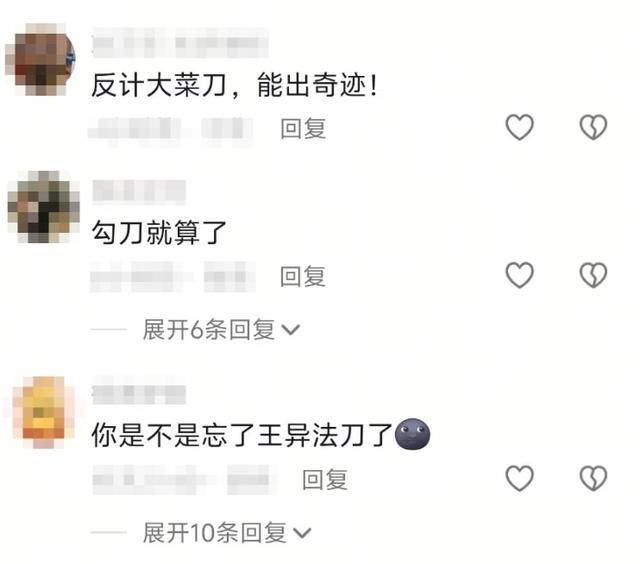Click the dark moon emoji in third comment

click(x=412, y=434)
